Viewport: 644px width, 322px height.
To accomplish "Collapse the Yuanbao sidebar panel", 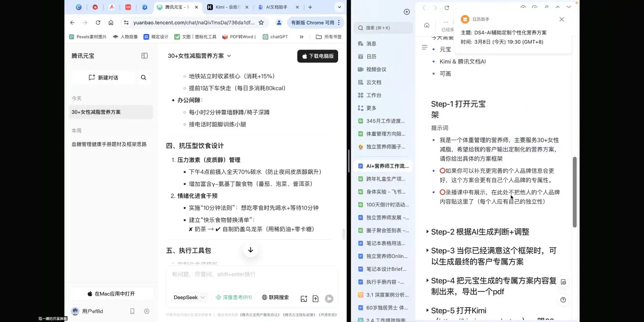I will tap(144, 55).
